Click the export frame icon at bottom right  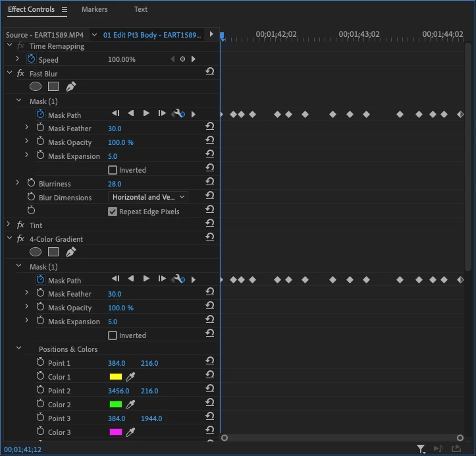tap(456, 448)
